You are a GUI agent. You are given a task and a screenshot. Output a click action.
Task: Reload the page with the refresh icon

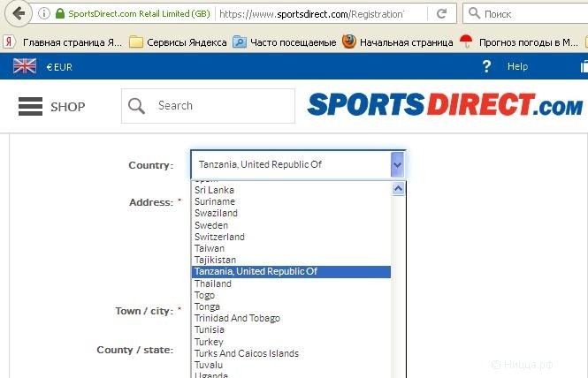[440, 14]
